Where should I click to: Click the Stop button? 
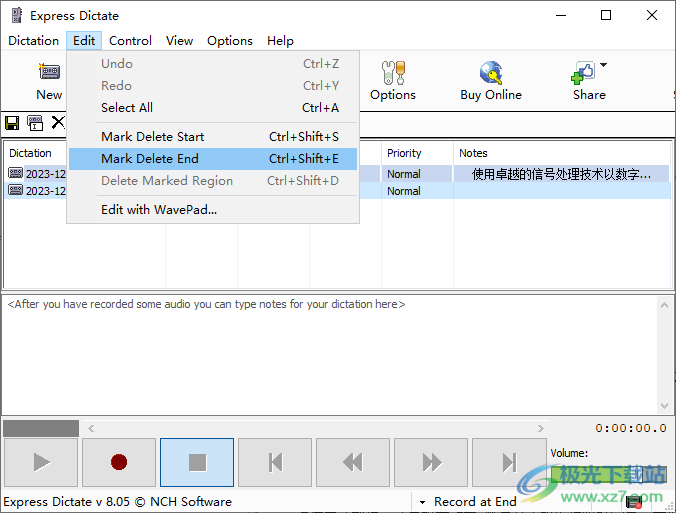tap(197, 462)
